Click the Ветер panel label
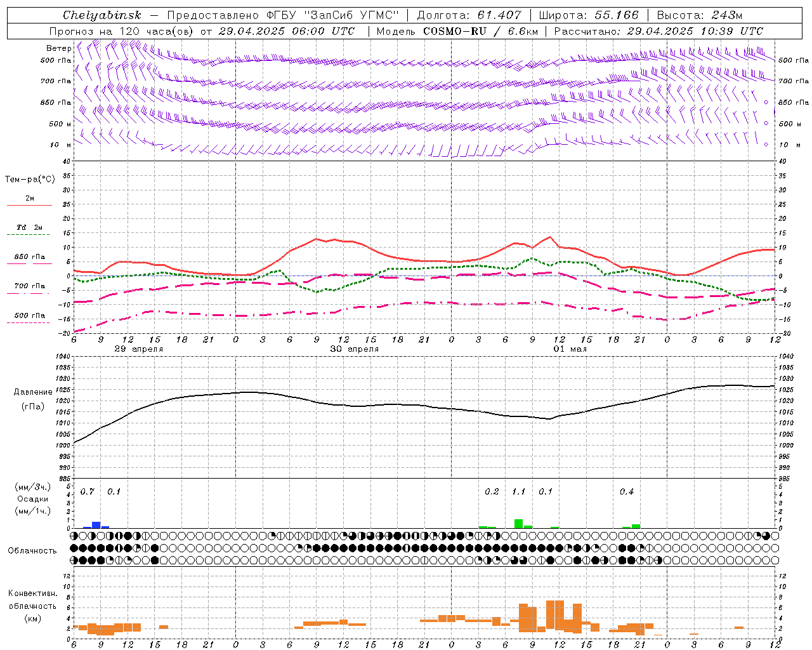This screenshot has height=650, width=812. [58, 48]
